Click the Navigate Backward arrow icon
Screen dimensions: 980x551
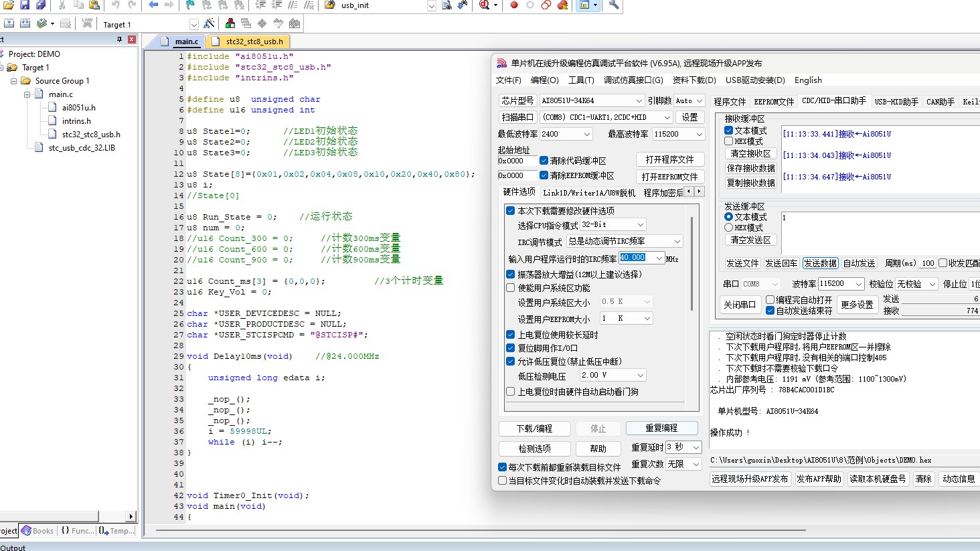click(153, 5)
